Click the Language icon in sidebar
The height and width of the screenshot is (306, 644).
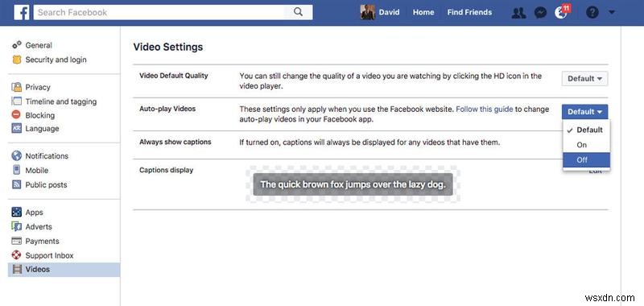coord(16,129)
